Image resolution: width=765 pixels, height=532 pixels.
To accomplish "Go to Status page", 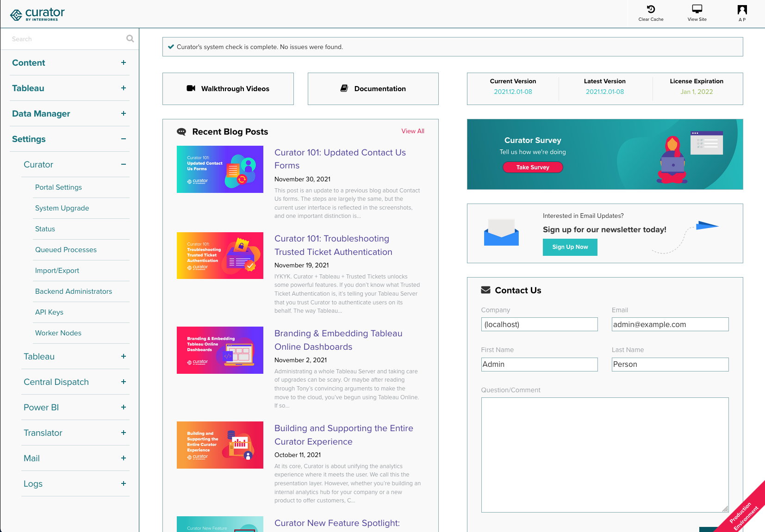I will tap(45, 229).
